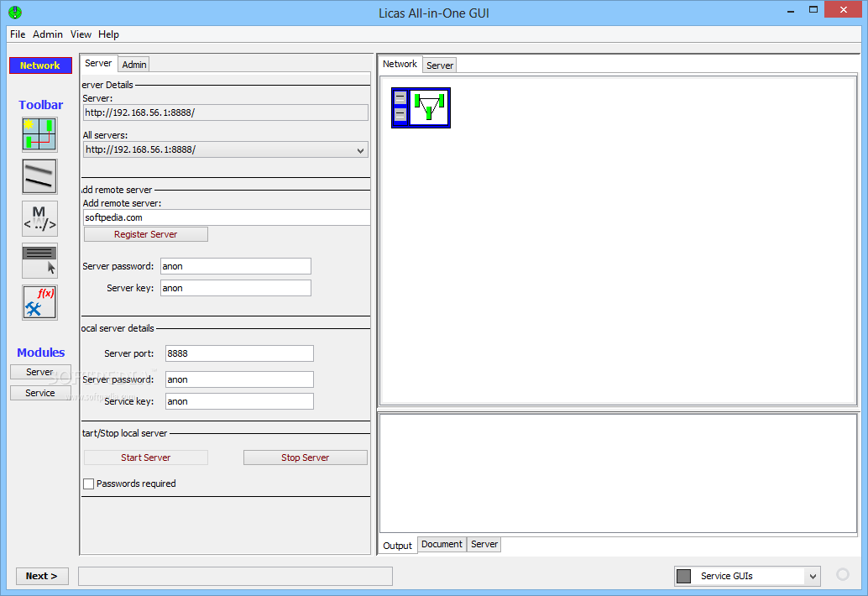Click the Licas app icon in title bar

click(x=15, y=13)
